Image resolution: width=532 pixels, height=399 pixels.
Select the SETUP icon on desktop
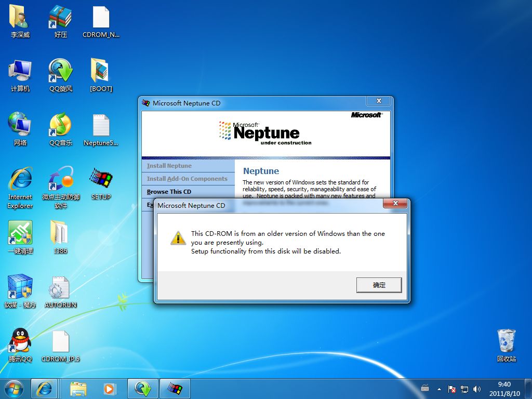coord(101,183)
